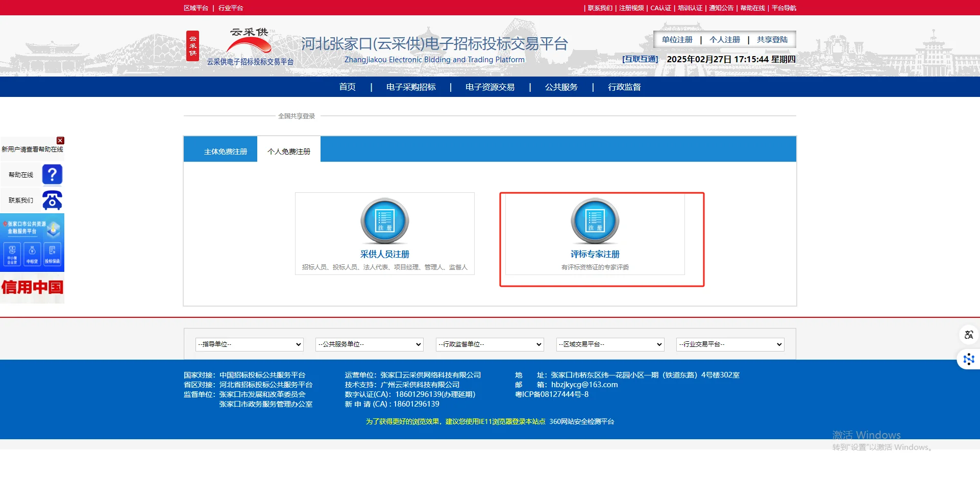Open the 评标专家注册 registration icon
Screen dimensions: 980x477
tap(595, 221)
